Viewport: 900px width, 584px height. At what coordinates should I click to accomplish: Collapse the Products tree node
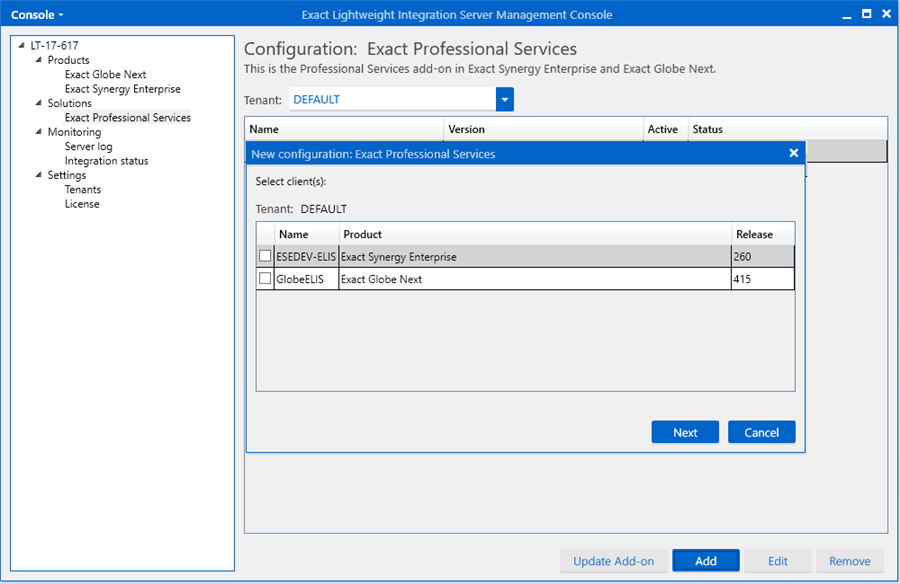pos(38,60)
